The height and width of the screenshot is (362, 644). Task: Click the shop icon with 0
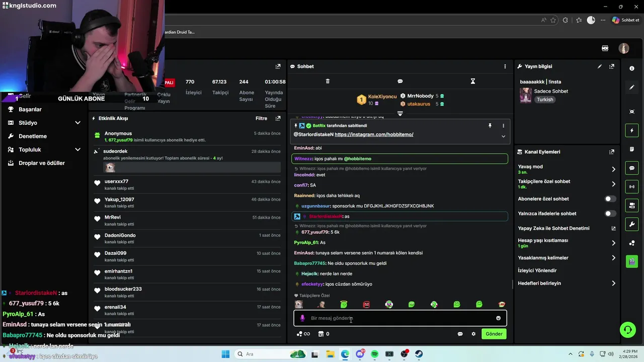coord(324,334)
